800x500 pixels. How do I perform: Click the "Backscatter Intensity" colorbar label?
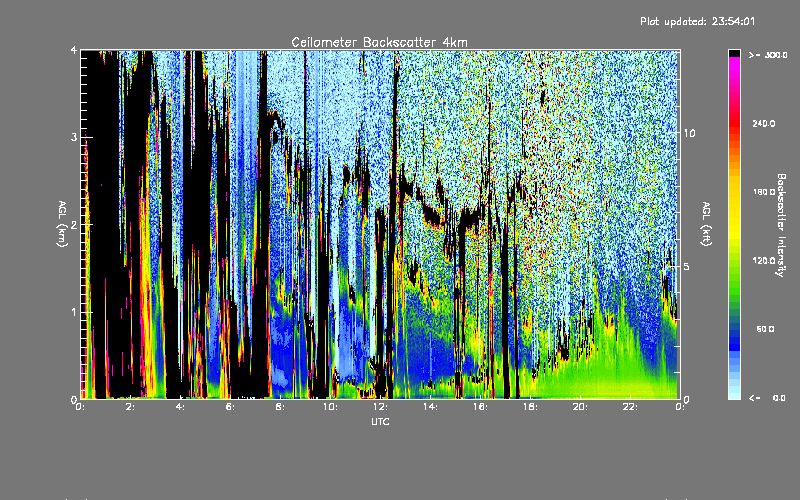click(781, 225)
